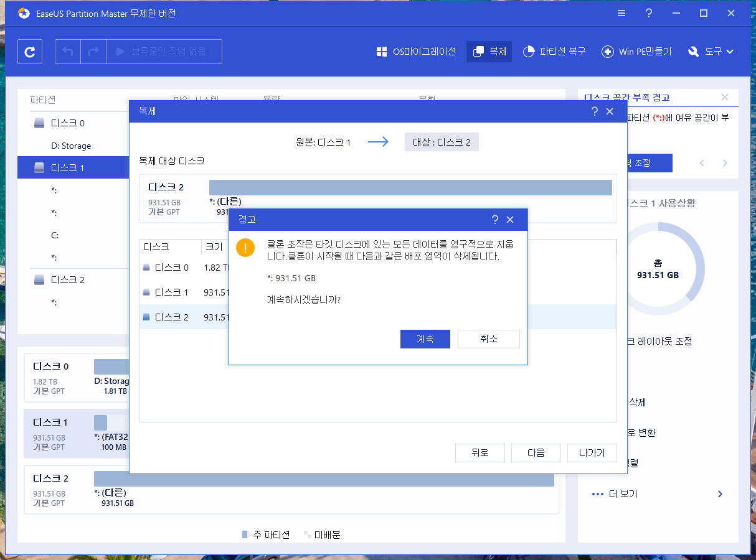The image size is (756, 560).
Task: Close the 경고 warning dialog
Action: click(510, 220)
